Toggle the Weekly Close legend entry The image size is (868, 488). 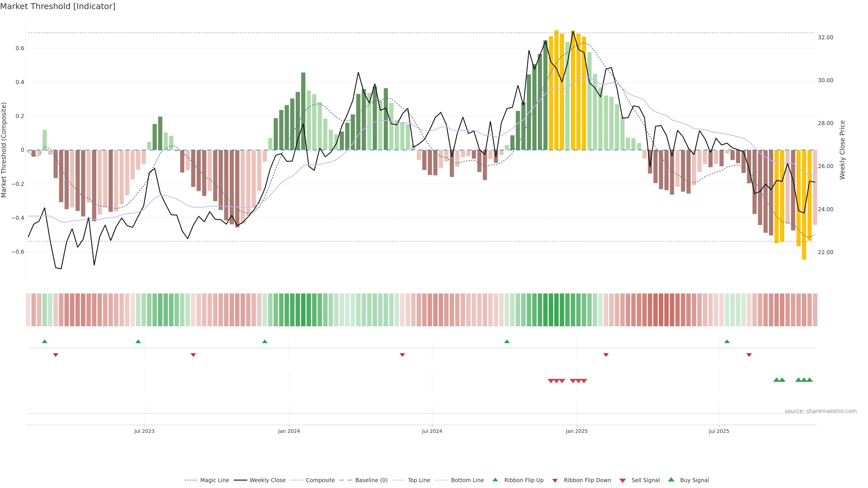267,480
